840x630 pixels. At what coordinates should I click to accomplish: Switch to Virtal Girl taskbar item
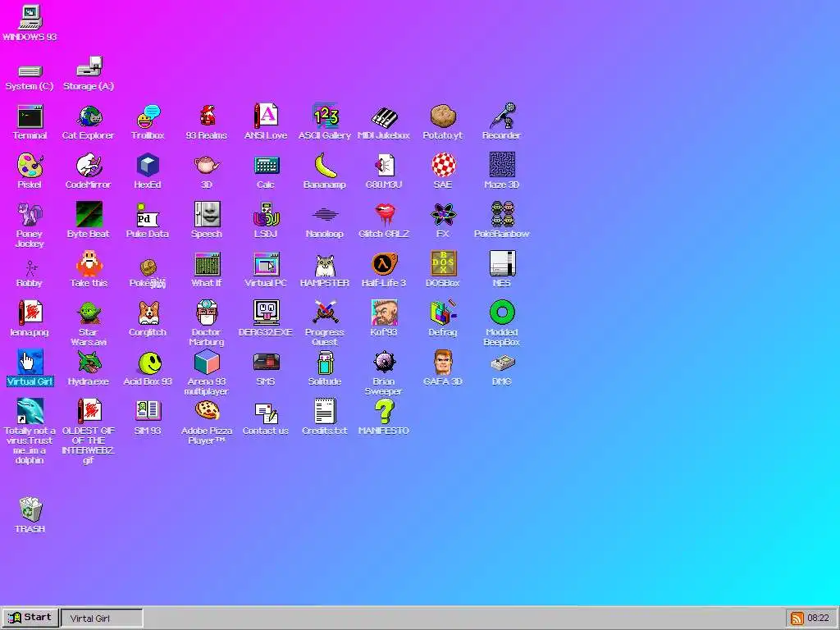(102, 618)
